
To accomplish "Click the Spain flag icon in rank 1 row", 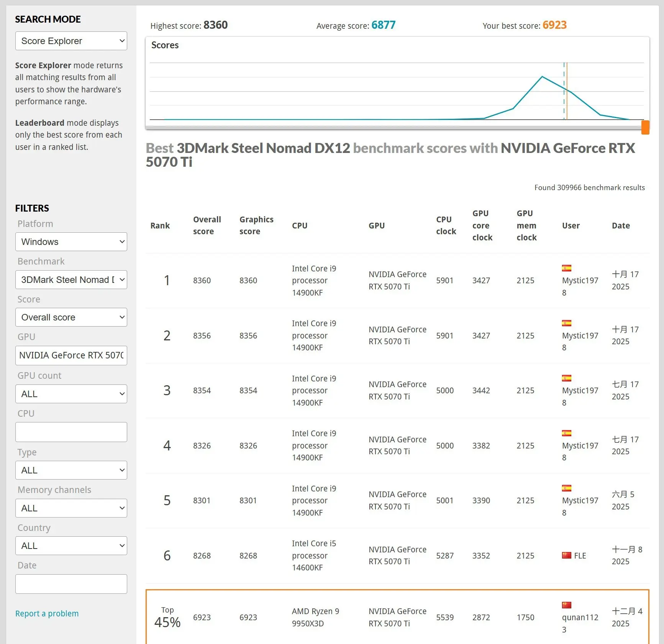I will 566,268.
